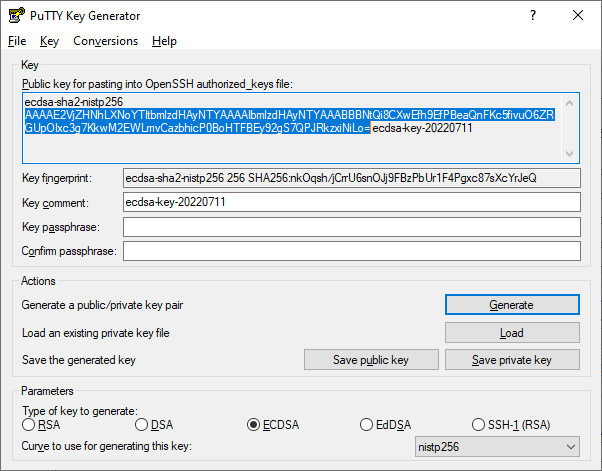Click in the Key comment field
Screen dimensions: 602x471
click(350, 202)
